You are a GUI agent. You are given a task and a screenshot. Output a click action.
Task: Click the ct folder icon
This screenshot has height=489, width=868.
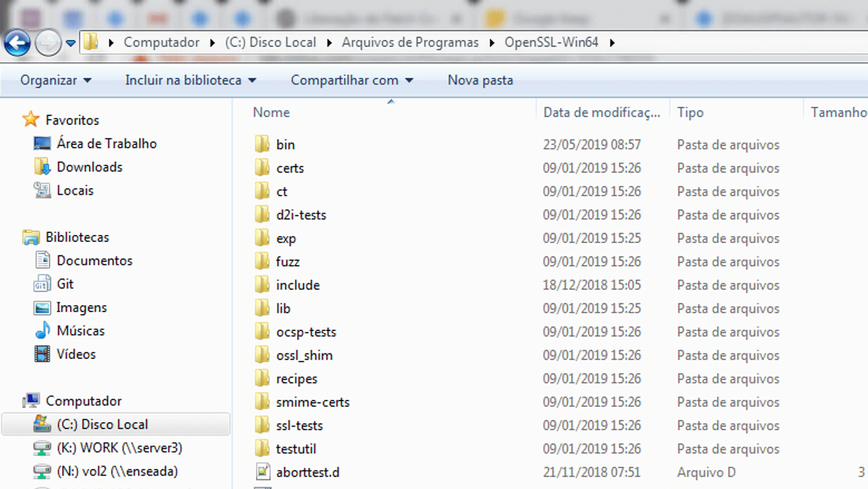[262, 191]
